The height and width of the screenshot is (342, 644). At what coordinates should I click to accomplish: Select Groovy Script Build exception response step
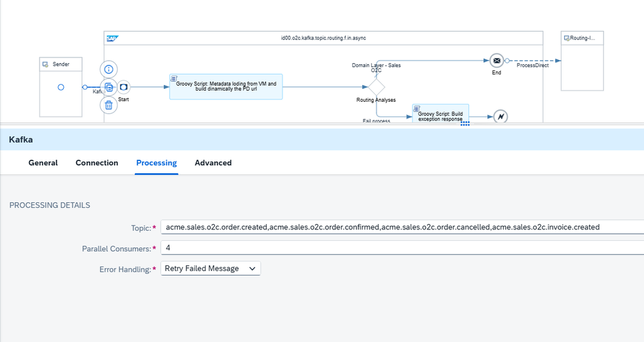tap(440, 113)
